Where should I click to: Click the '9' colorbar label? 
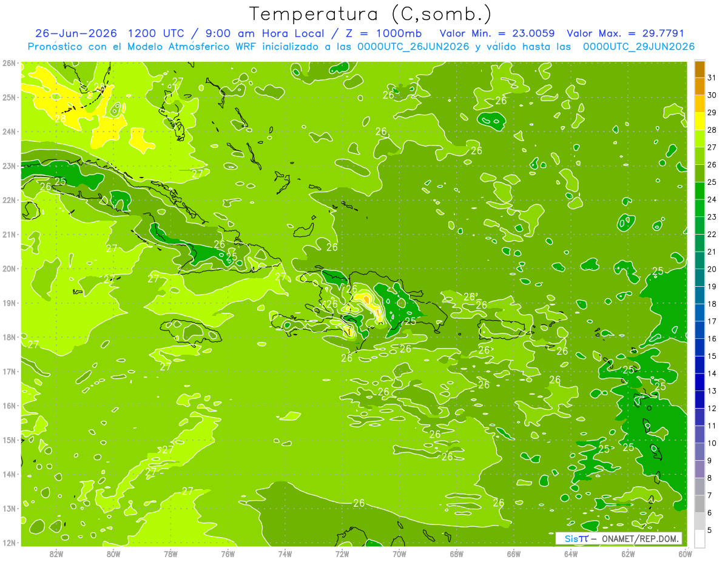[710, 461]
